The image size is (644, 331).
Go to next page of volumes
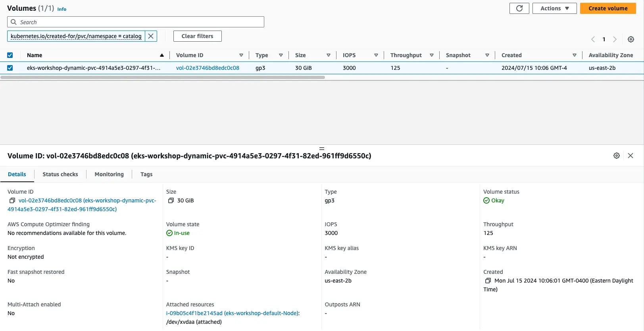(x=615, y=39)
